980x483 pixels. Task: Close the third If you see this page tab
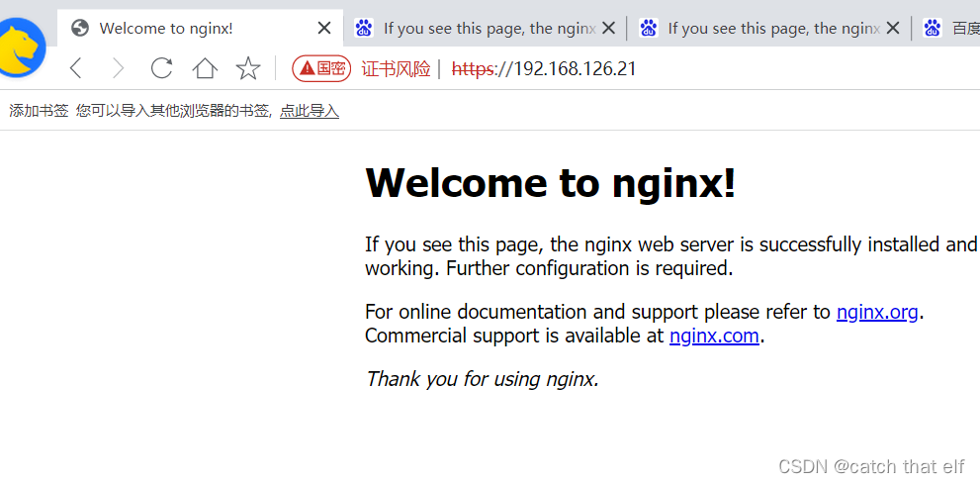click(x=893, y=28)
